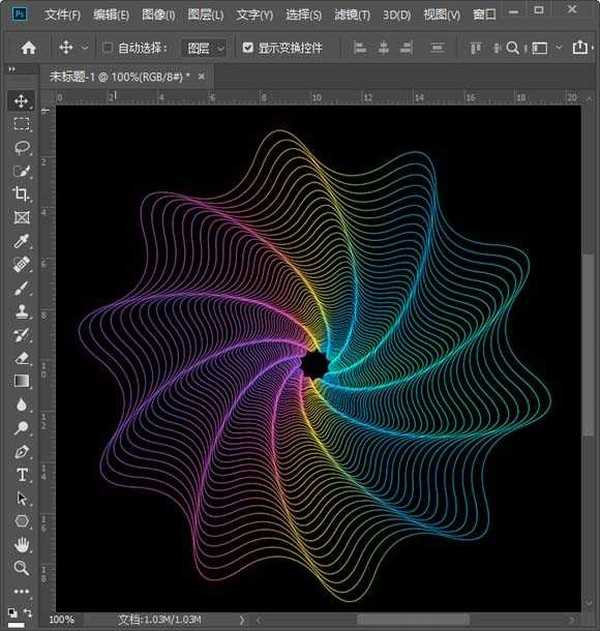The height and width of the screenshot is (631, 600).
Task: Activate the Horizontal Type tool
Action: (22, 474)
